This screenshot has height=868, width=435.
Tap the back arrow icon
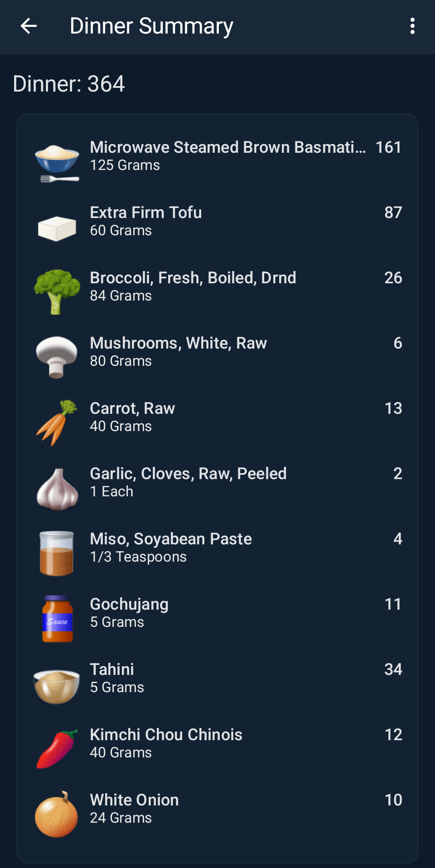tap(29, 26)
